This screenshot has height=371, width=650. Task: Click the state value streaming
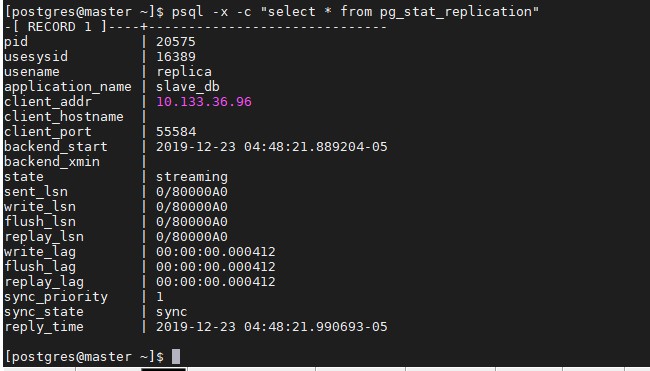point(192,177)
